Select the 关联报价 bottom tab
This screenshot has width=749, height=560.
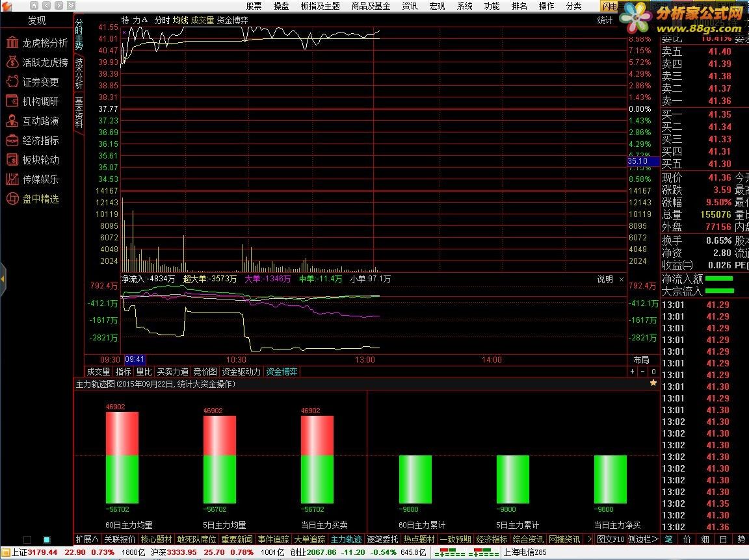coord(120,539)
